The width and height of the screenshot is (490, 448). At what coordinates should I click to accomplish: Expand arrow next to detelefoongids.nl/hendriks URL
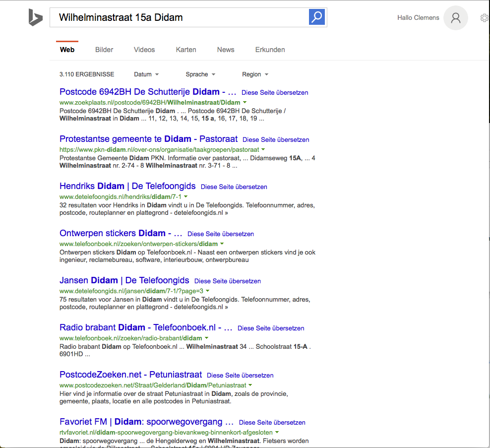(185, 196)
